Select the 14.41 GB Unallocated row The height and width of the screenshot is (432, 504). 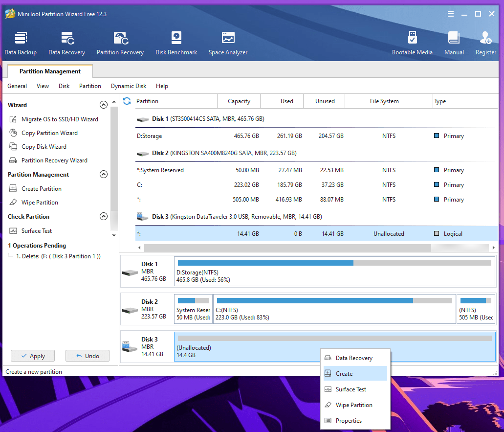(x=316, y=233)
